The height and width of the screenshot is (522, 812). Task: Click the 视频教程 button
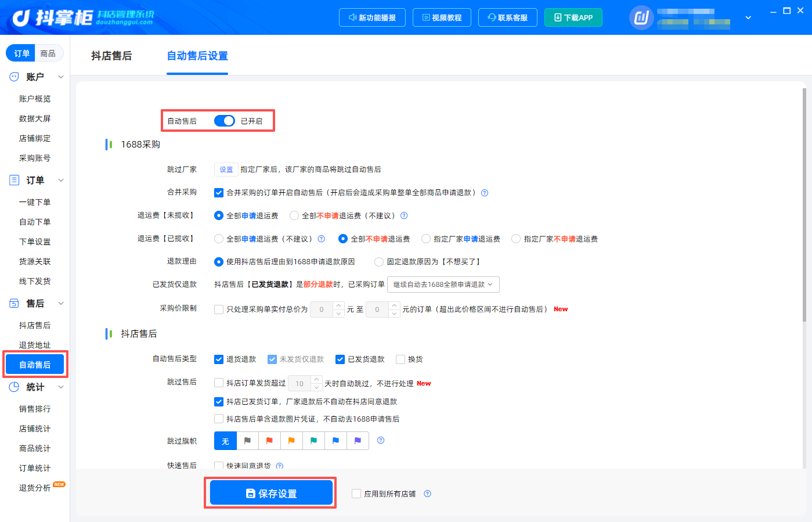tap(442, 17)
